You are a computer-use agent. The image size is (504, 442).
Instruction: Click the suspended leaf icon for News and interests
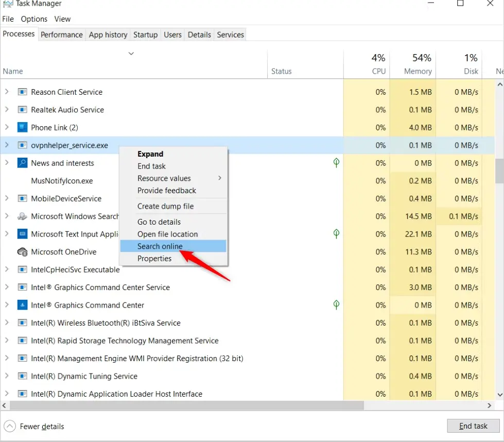coord(336,163)
